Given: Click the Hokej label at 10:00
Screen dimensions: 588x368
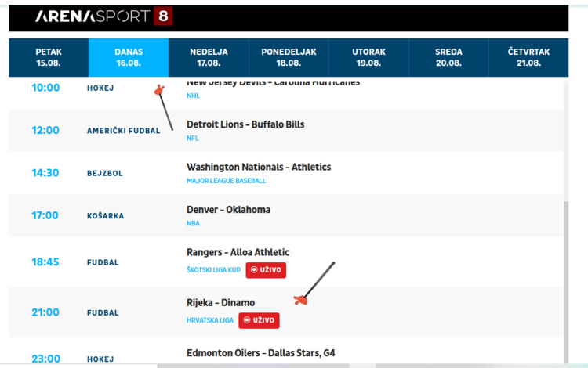Looking at the screenshot, I should pyautogui.click(x=100, y=88).
